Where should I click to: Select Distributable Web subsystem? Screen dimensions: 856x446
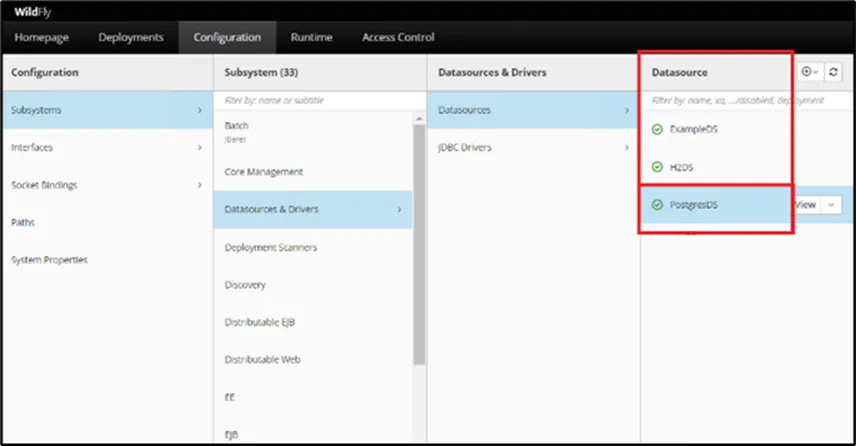(313, 360)
